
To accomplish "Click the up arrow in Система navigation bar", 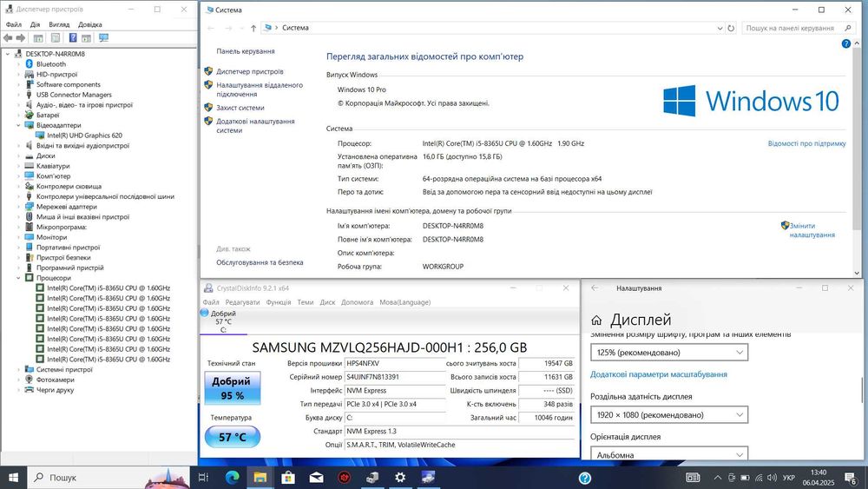I will pyautogui.click(x=253, y=28).
